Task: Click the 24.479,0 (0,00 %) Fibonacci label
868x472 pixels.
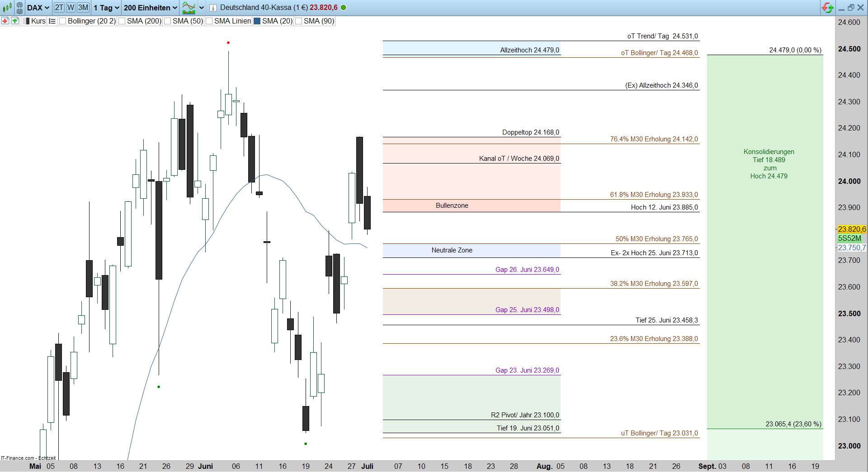Action: [795, 50]
